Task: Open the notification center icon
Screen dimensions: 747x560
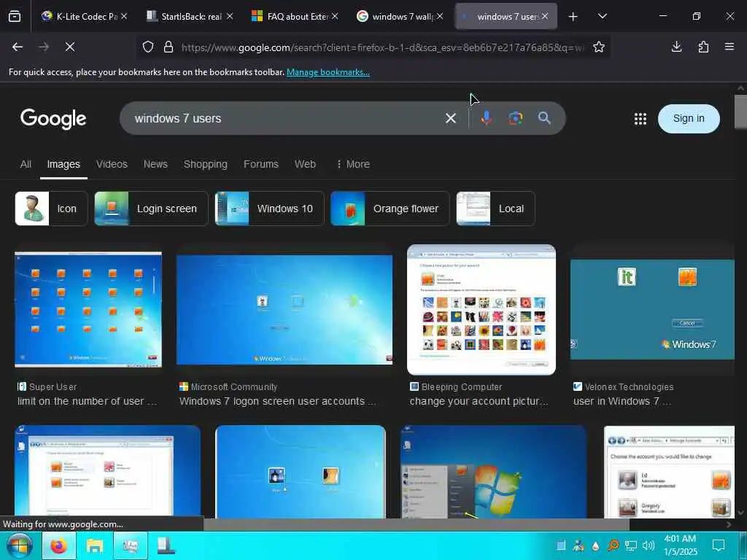Action: 719,545
